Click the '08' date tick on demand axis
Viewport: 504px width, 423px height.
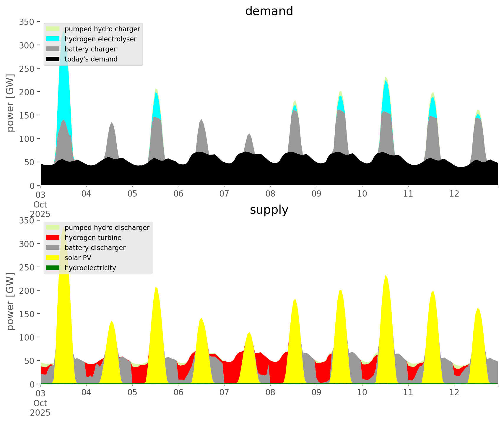point(270,194)
